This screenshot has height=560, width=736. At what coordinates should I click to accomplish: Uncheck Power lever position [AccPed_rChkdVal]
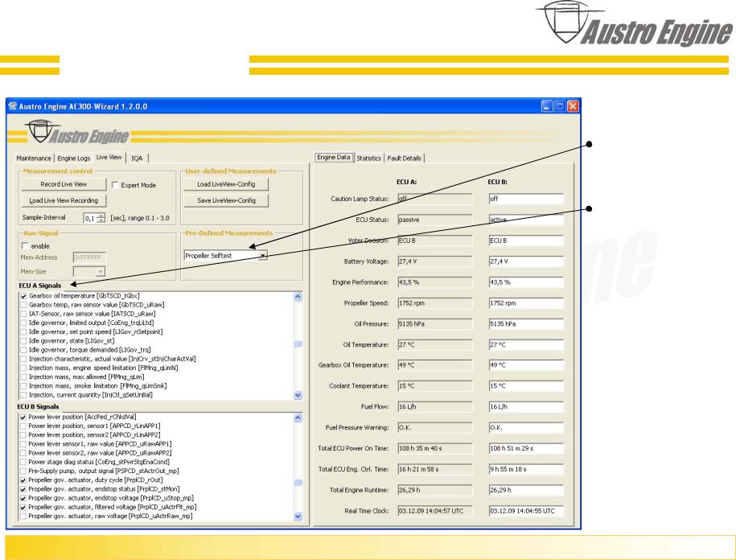pyautogui.click(x=23, y=418)
